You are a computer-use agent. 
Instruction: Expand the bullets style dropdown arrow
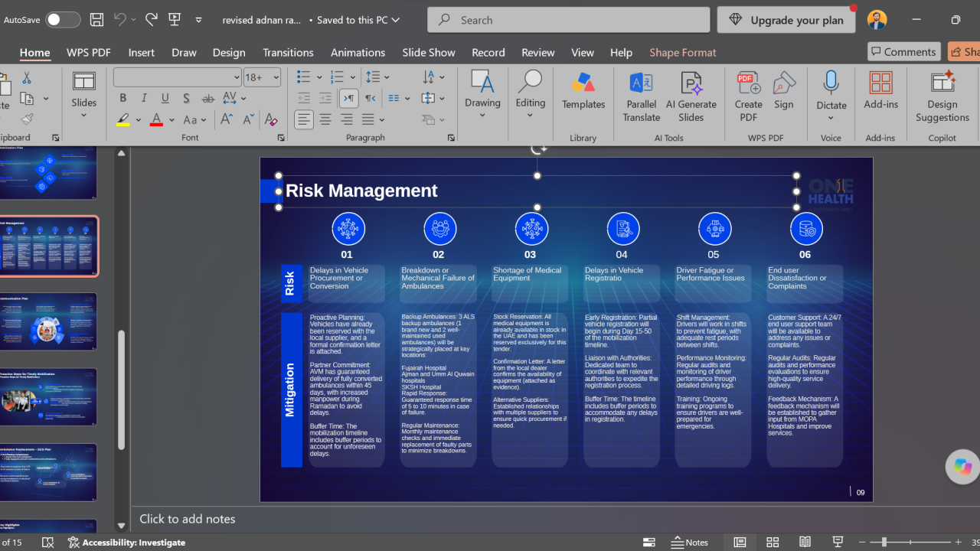(319, 77)
